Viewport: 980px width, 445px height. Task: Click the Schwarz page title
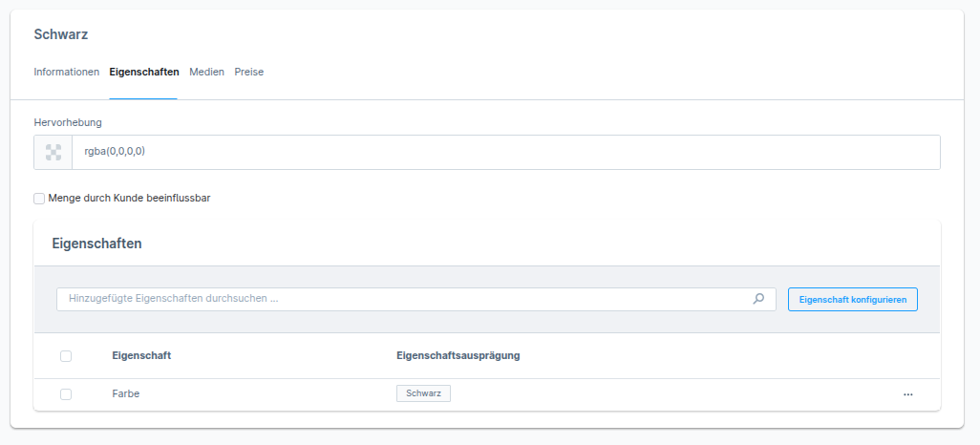pos(60,34)
